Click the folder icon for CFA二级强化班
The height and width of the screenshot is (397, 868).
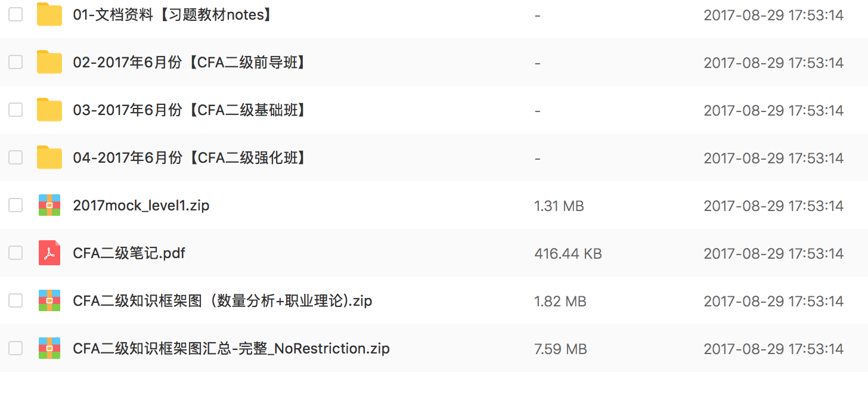click(49, 158)
